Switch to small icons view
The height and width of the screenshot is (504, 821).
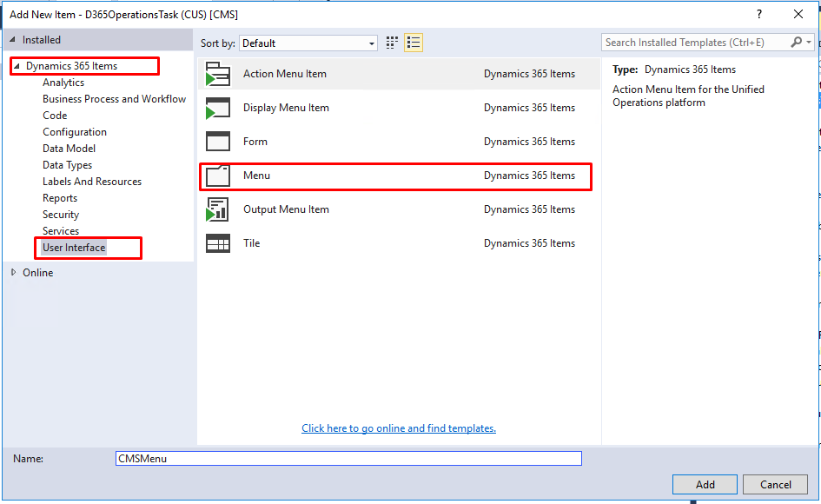[392, 43]
